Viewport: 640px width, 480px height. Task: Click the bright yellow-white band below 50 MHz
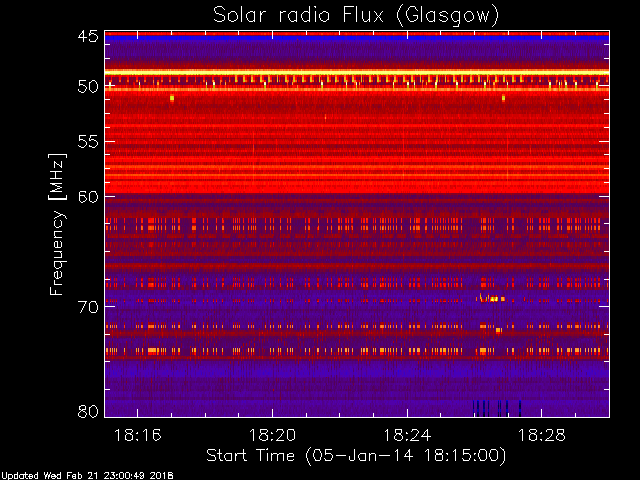[355, 90]
